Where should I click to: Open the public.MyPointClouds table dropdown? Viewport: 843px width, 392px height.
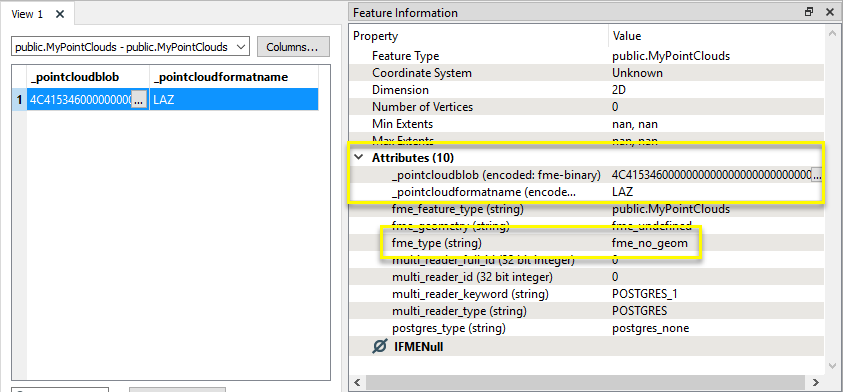(x=130, y=47)
